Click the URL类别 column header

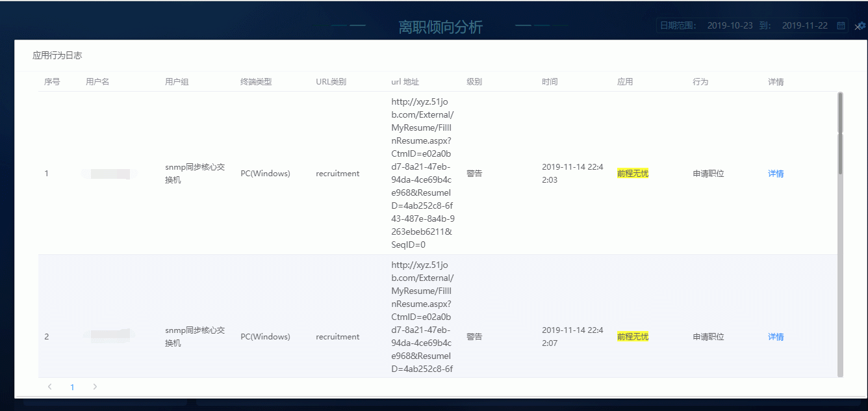[x=331, y=82]
